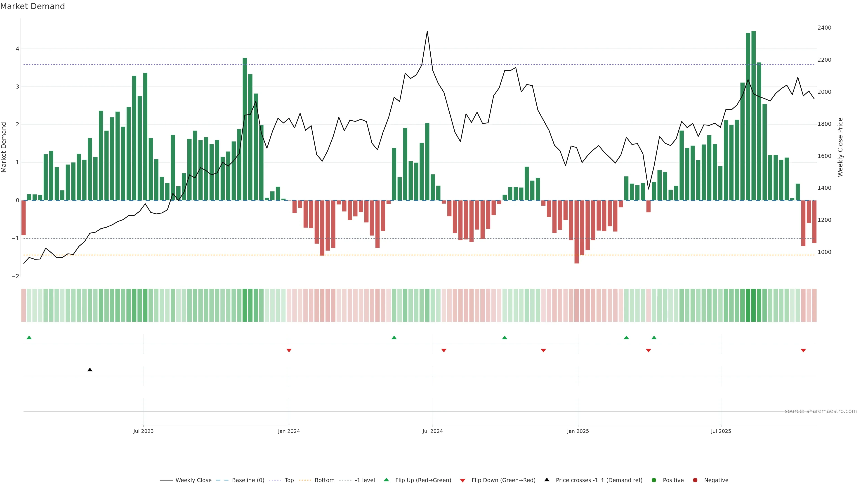Click green Flip Up legend triangle

[x=387, y=480]
